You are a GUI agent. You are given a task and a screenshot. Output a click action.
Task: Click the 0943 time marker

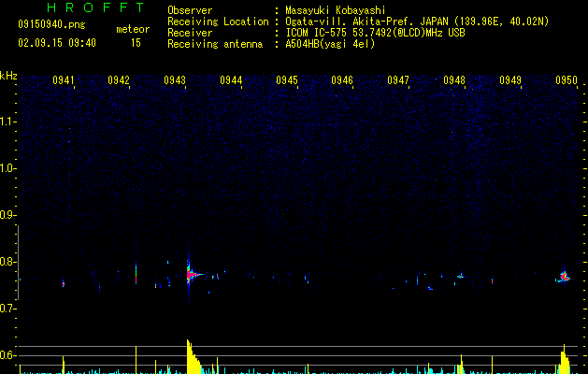175,80
